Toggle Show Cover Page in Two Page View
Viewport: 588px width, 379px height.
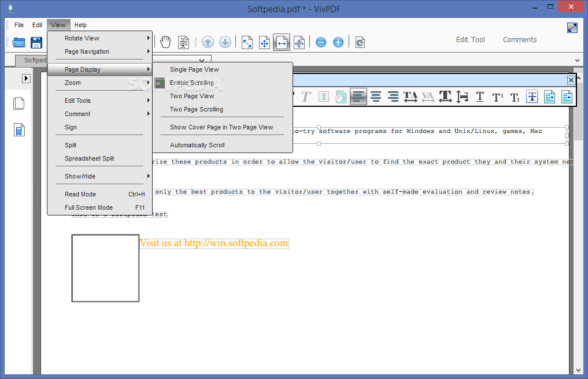pyautogui.click(x=222, y=128)
